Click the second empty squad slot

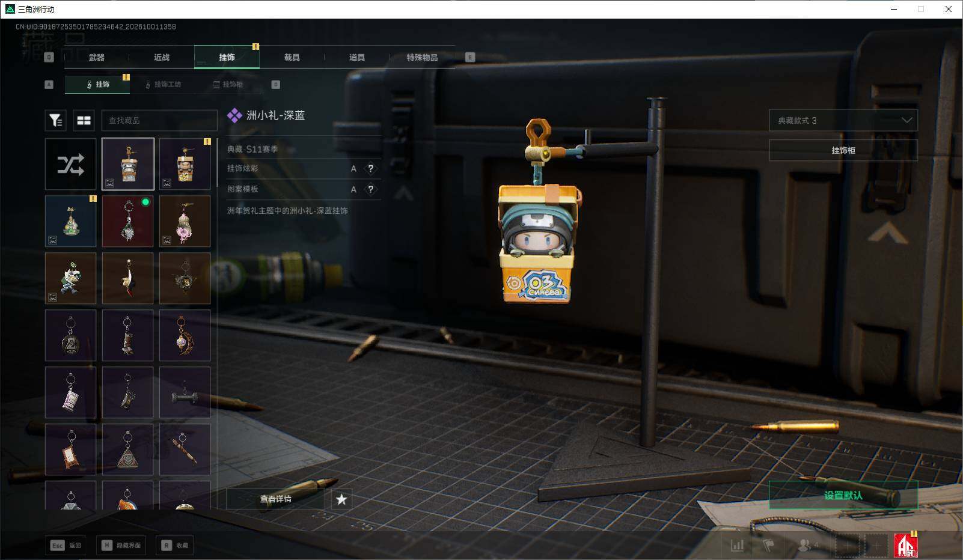click(876, 545)
